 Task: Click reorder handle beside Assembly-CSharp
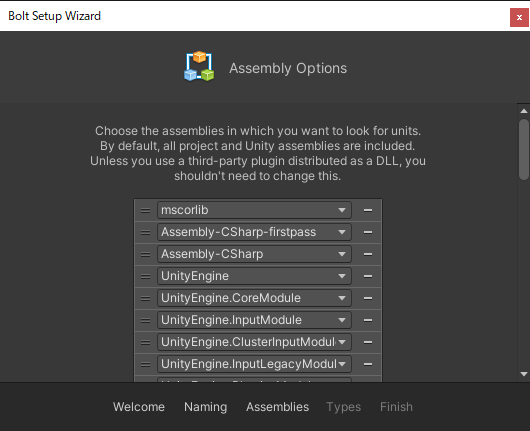[145, 255]
